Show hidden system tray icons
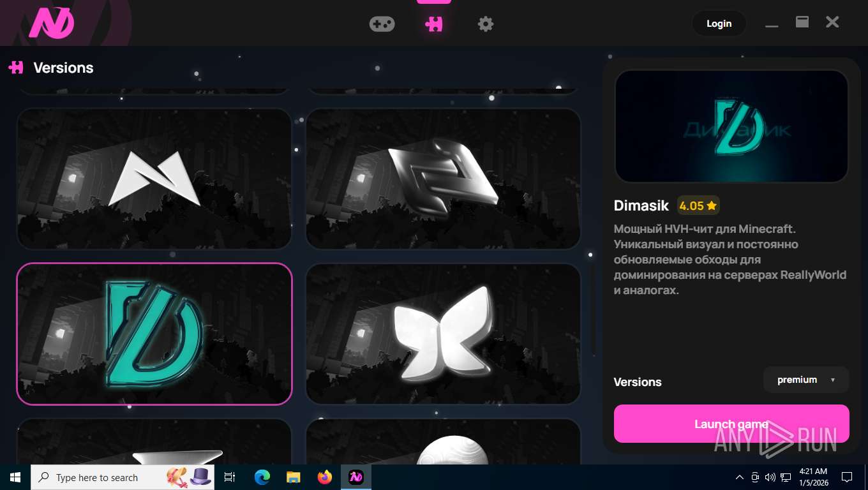Image resolution: width=868 pixels, height=490 pixels. click(740, 477)
